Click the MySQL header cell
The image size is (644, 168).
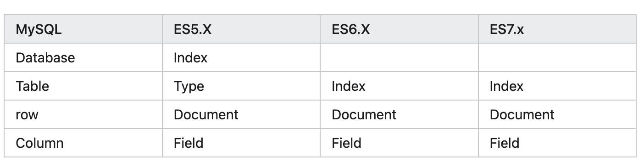(83, 29)
